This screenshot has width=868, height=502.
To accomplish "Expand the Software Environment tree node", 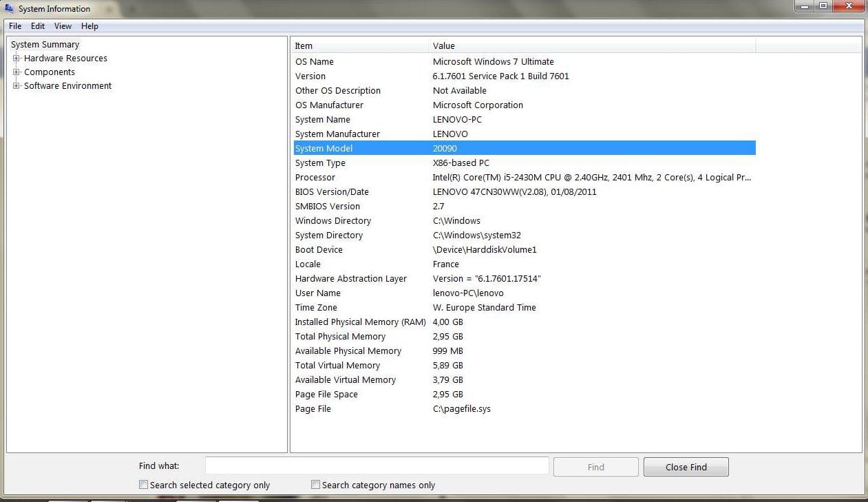I will tap(17, 86).
